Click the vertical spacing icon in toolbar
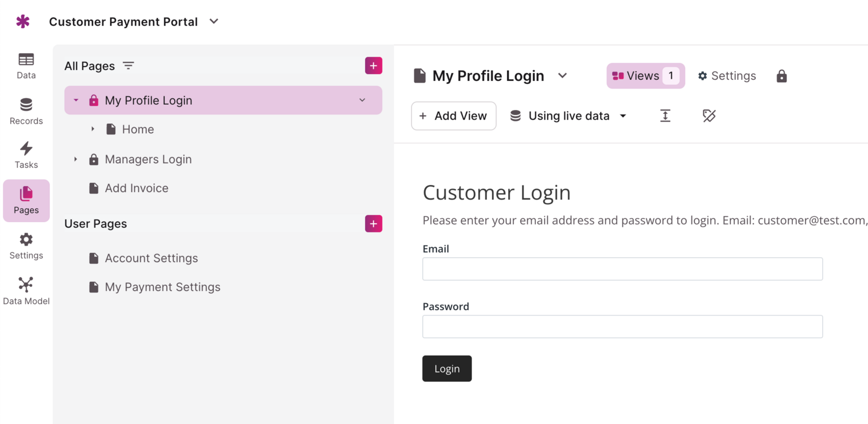The width and height of the screenshot is (868, 424). tap(665, 116)
